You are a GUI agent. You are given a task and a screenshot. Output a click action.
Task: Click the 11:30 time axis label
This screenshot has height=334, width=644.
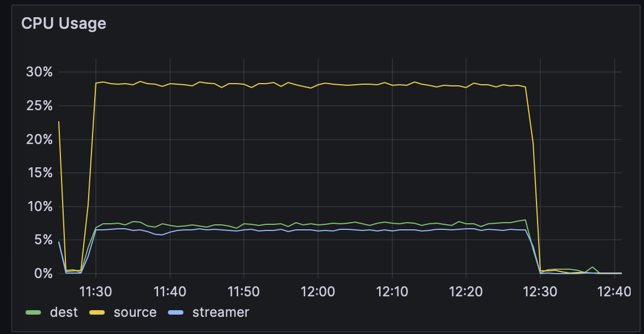click(x=96, y=291)
